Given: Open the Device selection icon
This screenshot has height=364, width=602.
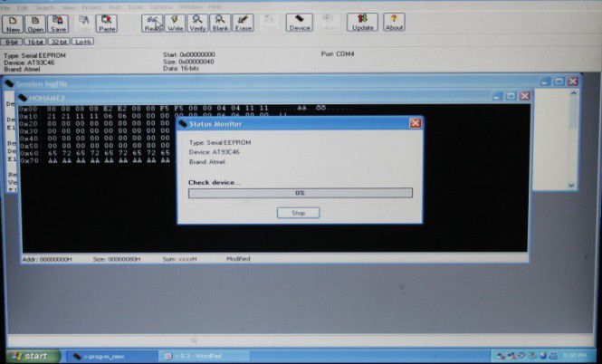Looking at the screenshot, I should (x=299, y=23).
